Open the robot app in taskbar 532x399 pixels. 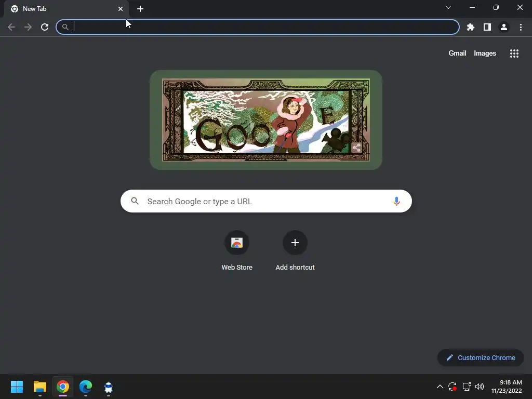(x=109, y=387)
